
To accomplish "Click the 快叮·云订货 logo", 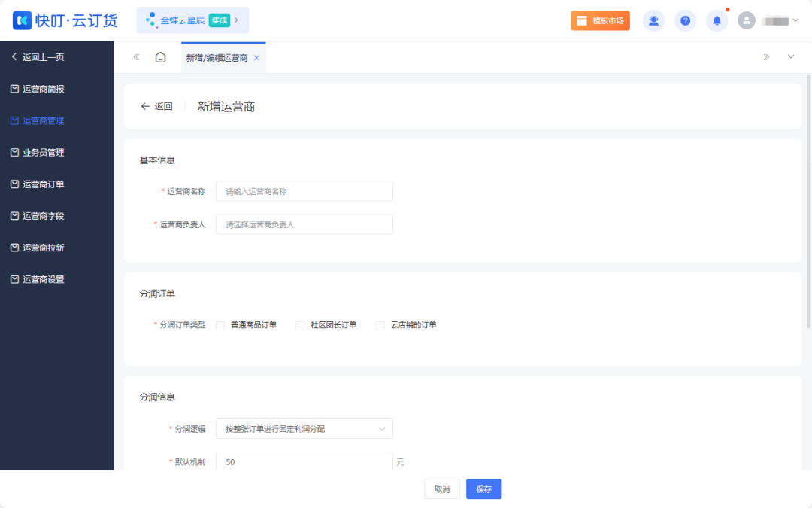I will coord(65,20).
